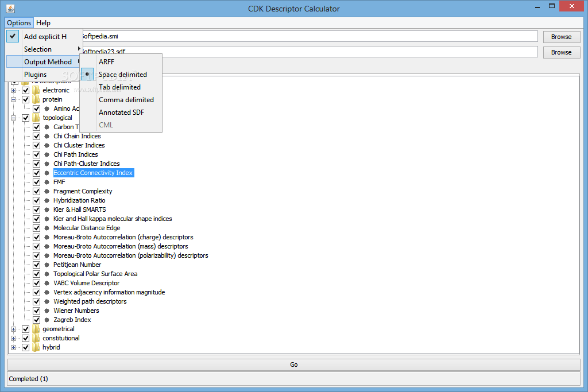Click the protein folder icon
Image resolution: width=588 pixels, height=392 pixels.
point(36,99)
